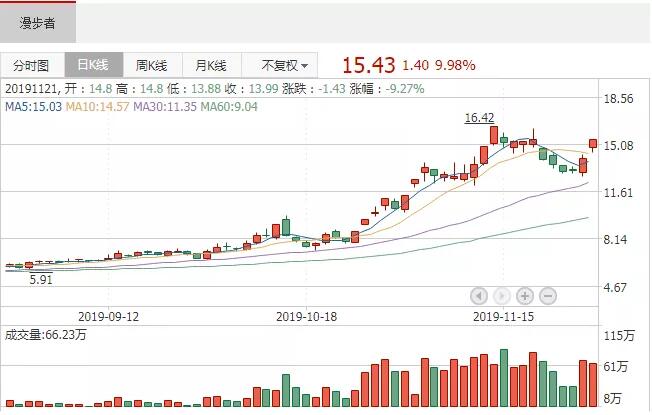Click the 1.40 price change value

click(415, 65)
